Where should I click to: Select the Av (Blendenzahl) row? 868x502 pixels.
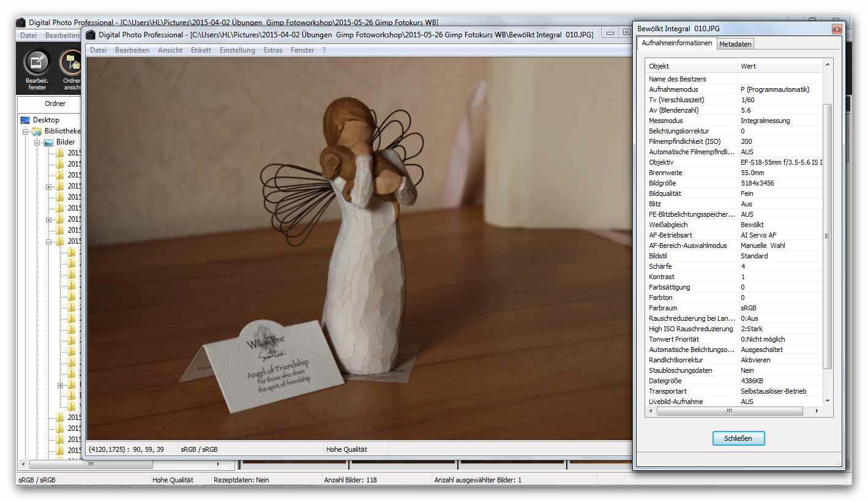735,110
